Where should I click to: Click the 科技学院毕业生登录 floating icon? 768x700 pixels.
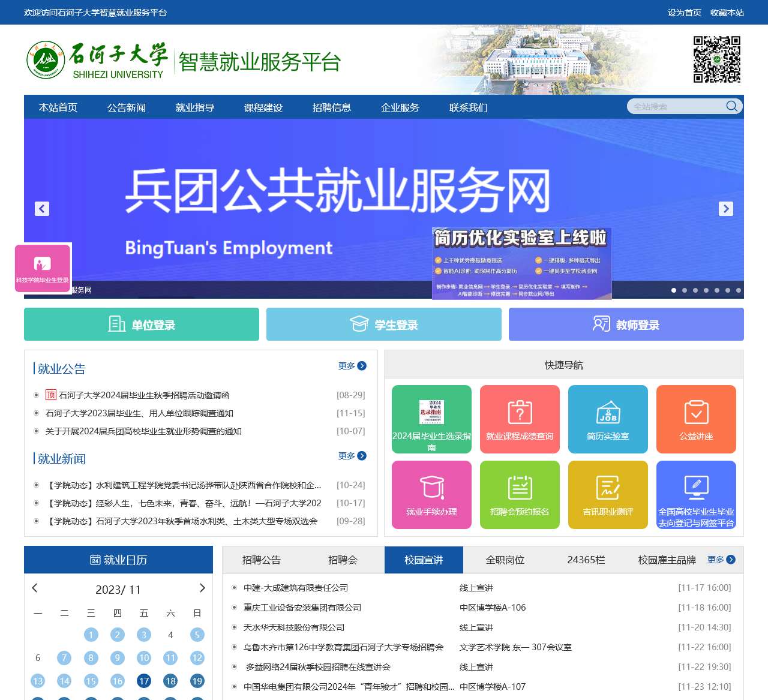point(42,268)
